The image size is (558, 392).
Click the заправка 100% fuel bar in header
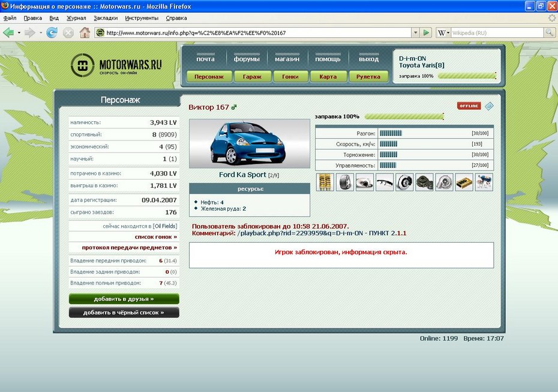467,76
